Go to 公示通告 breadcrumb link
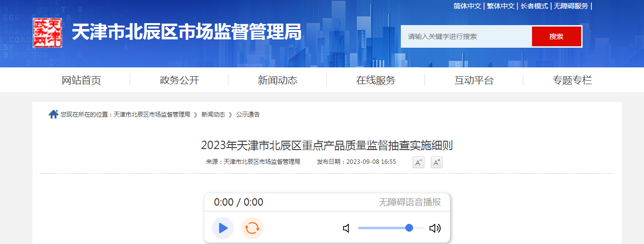The width and height of the screenshot is (644, 244). tap(248, 114)
